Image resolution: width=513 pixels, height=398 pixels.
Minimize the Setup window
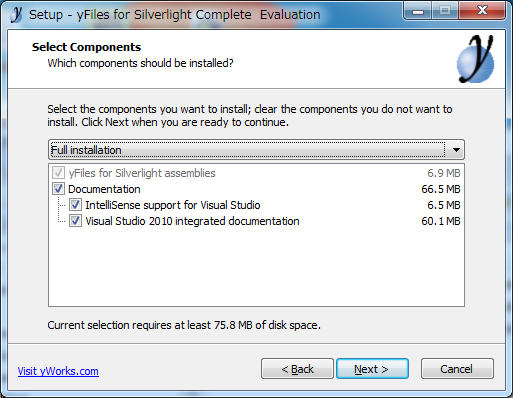coord(418,11)
